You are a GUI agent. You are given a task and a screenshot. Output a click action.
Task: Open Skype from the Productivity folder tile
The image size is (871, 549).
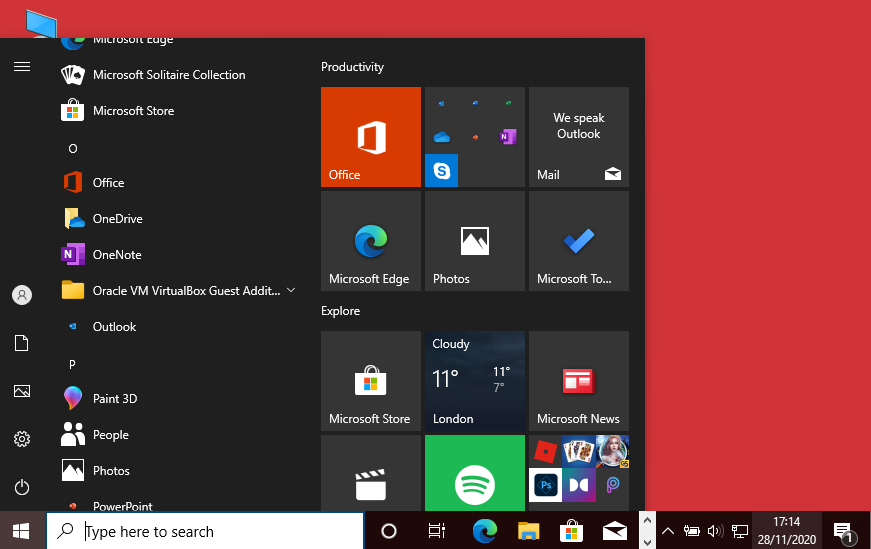point(442,170)
